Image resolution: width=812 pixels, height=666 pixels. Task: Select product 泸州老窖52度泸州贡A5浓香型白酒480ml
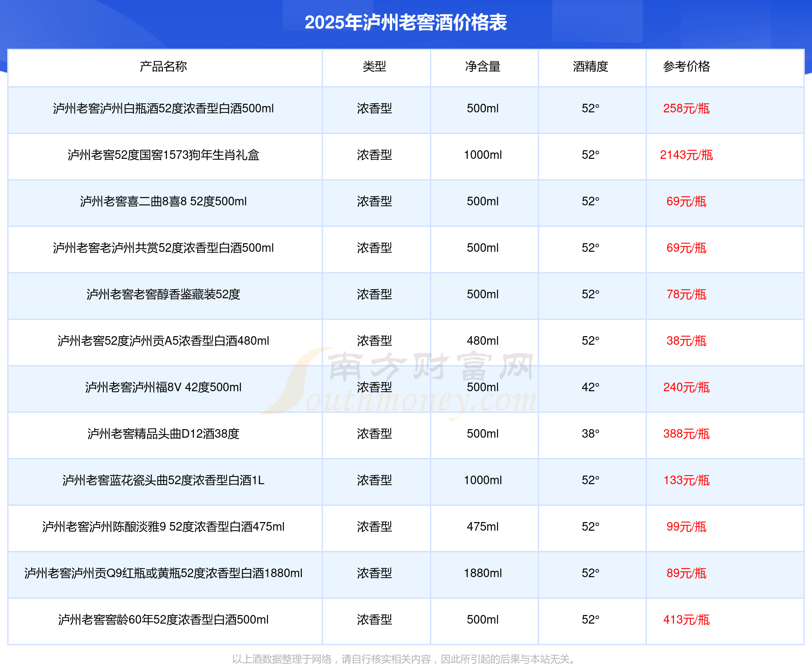pyautogui.click(x=163, y=341)
